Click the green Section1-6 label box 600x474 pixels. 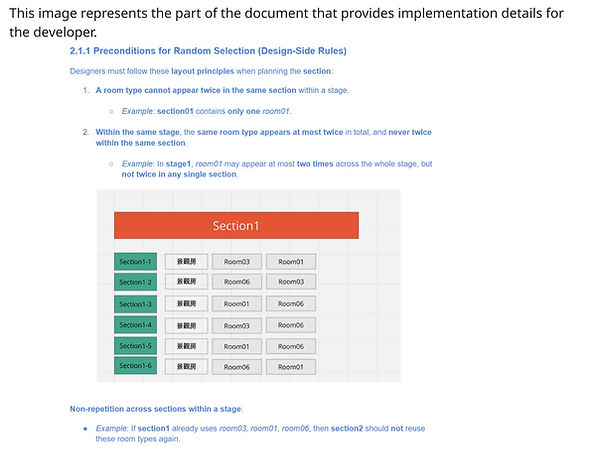click(x=135, y=366)
